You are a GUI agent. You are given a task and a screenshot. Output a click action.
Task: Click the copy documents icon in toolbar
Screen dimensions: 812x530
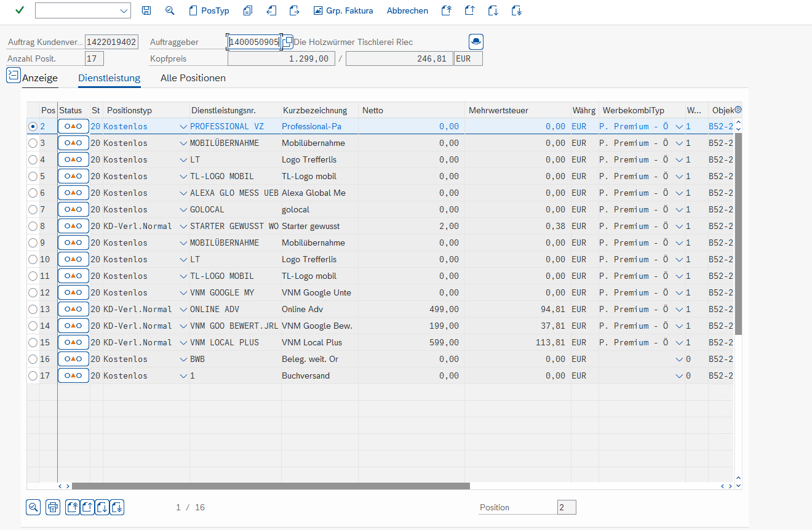(248, 10)
